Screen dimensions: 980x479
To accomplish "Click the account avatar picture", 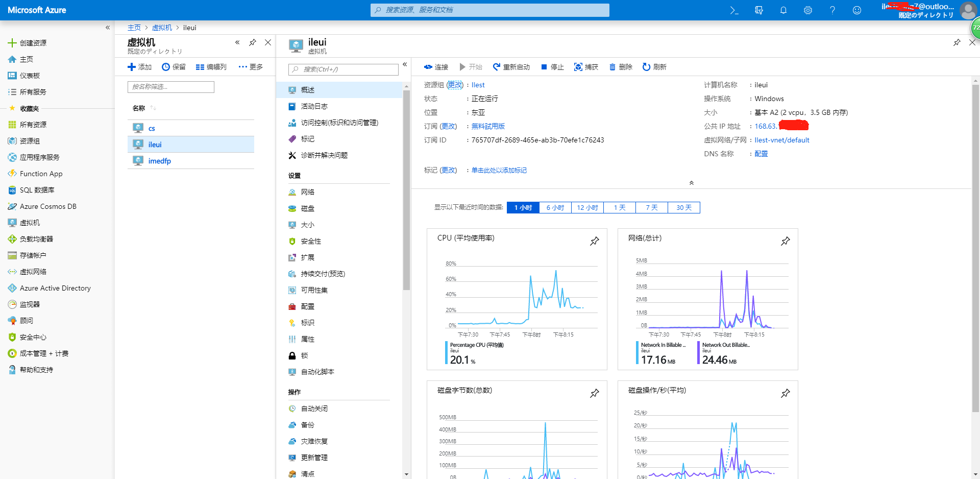I will point(968,10).
